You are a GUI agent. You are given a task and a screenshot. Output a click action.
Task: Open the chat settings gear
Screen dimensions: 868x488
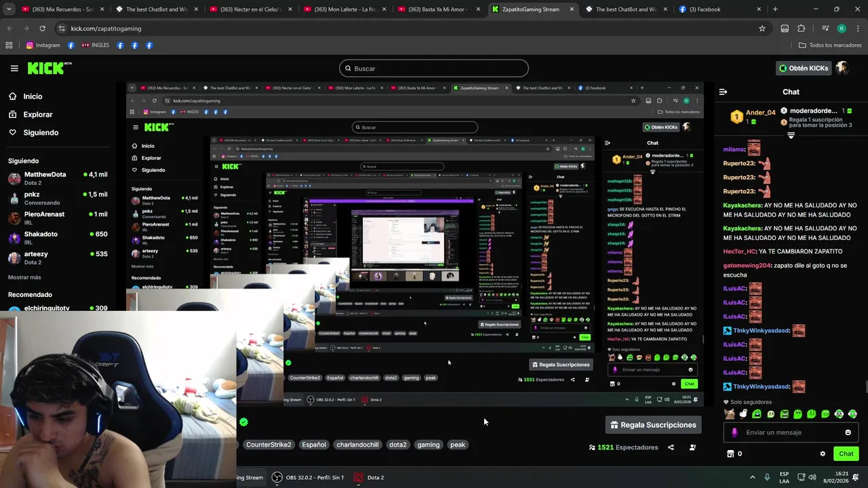point(823,453)
